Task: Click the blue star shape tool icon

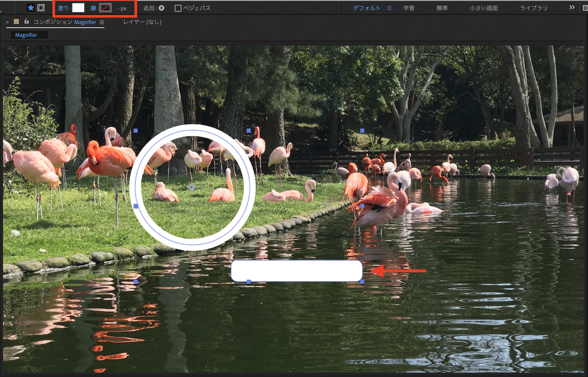Action: [31, 8]
